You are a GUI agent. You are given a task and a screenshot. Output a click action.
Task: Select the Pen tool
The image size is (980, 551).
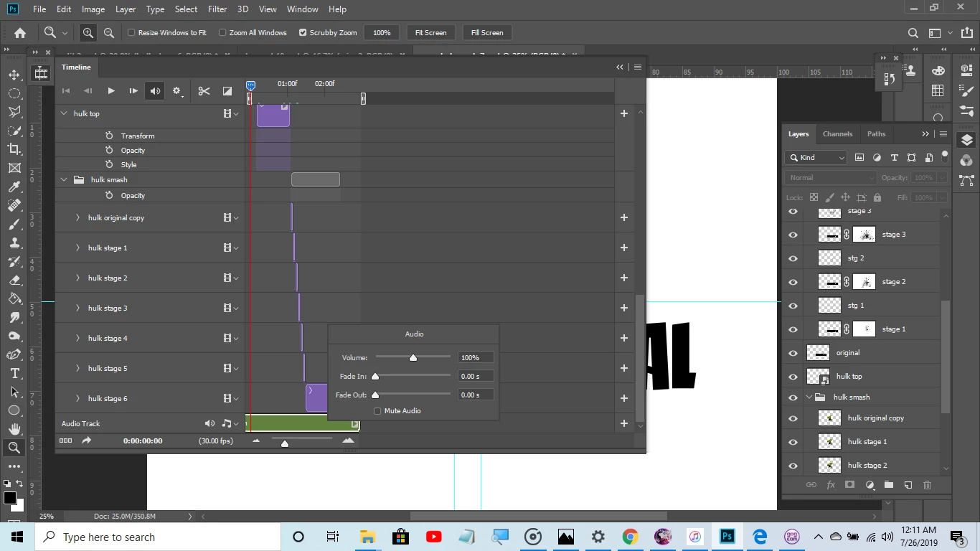[x=14, y=354]
